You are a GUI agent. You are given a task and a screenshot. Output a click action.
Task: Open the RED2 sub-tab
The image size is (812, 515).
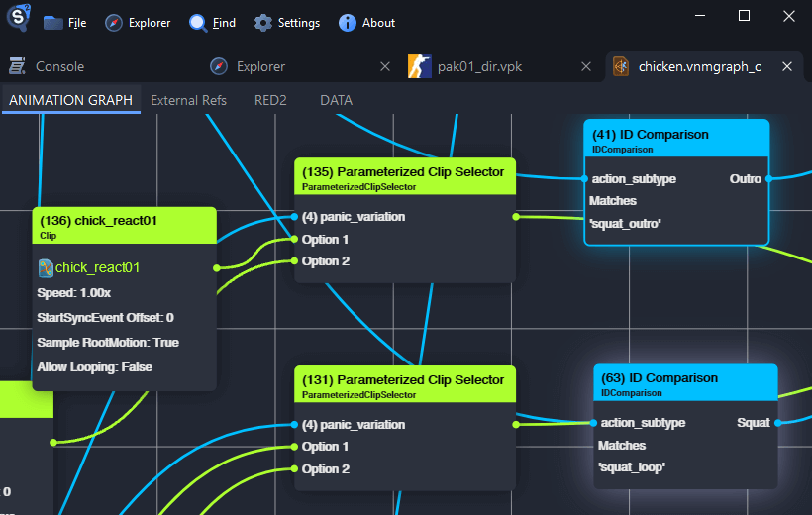click(x=270, y=100)
